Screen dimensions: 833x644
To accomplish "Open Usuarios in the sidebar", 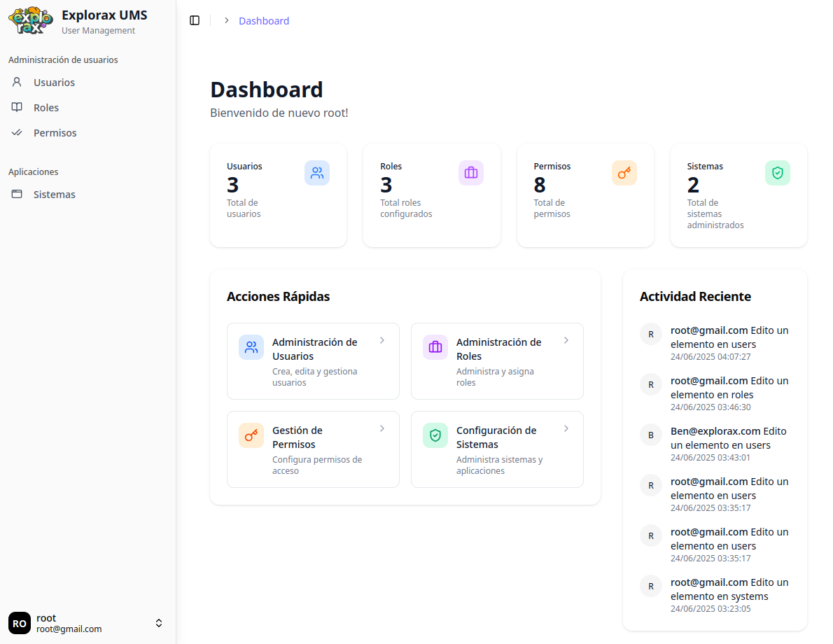I will [x=54, y=83].
